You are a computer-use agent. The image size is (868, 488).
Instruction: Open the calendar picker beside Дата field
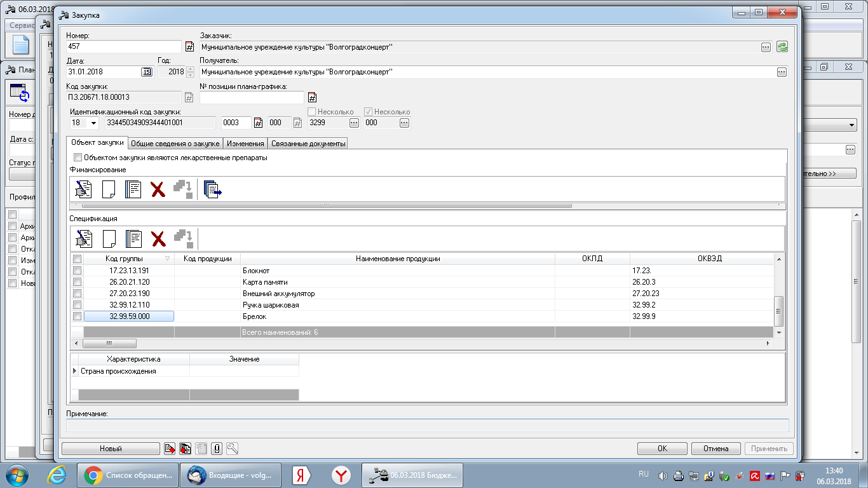pos(146,72)
